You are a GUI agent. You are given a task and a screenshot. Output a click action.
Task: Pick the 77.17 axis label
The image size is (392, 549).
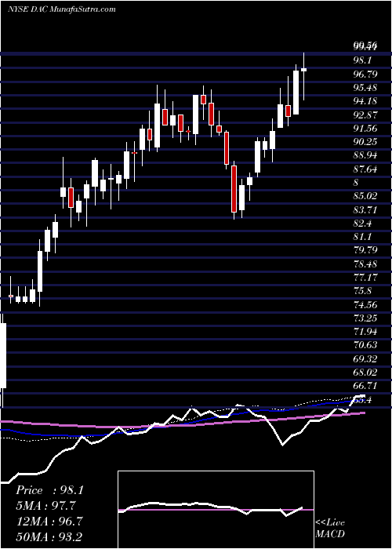tap(365, 278)
